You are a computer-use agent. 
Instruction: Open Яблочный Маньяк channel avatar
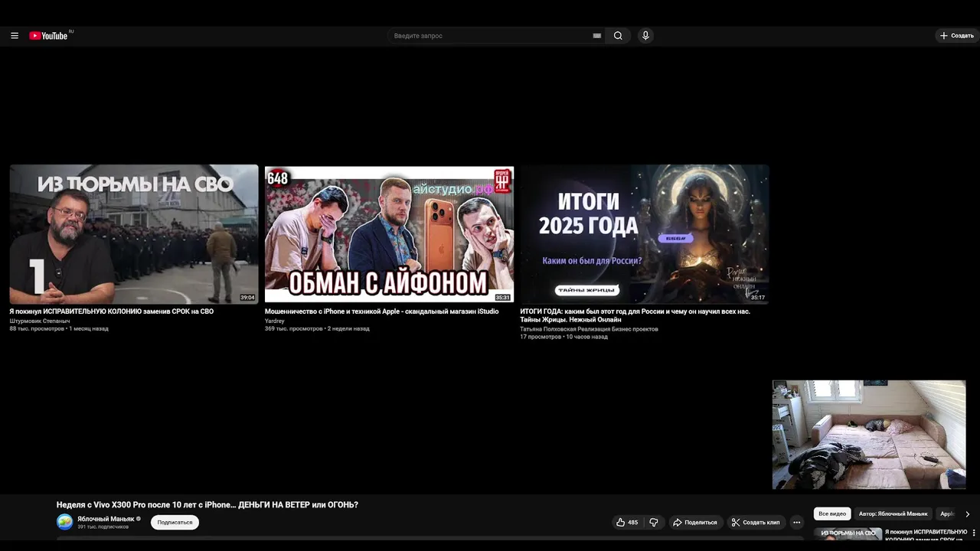(64, 522)
